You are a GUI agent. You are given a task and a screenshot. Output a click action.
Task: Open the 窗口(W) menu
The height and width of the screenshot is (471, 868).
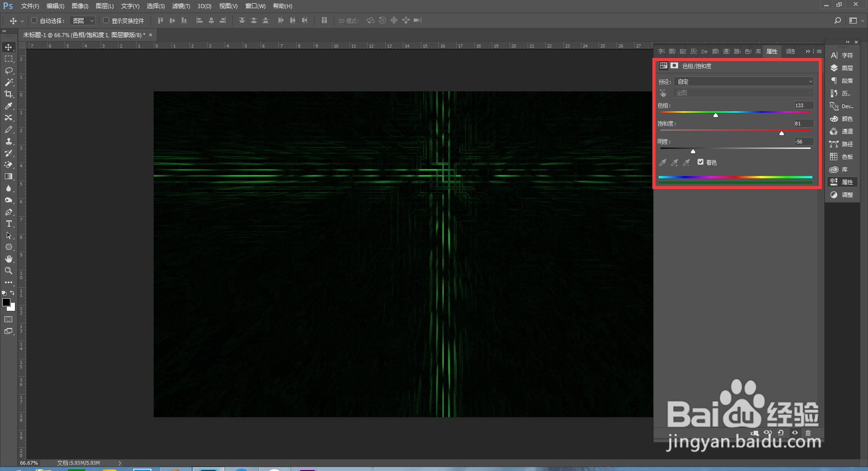(255, 6)
